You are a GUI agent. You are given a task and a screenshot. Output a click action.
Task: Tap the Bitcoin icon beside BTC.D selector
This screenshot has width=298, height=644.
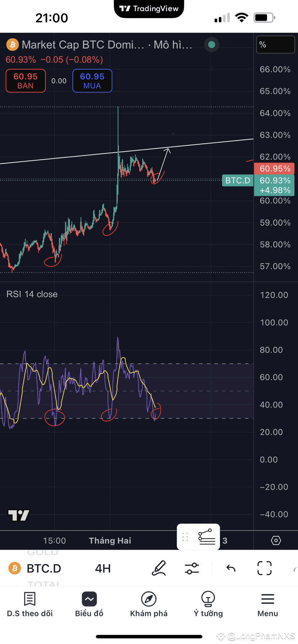[15, 568]
